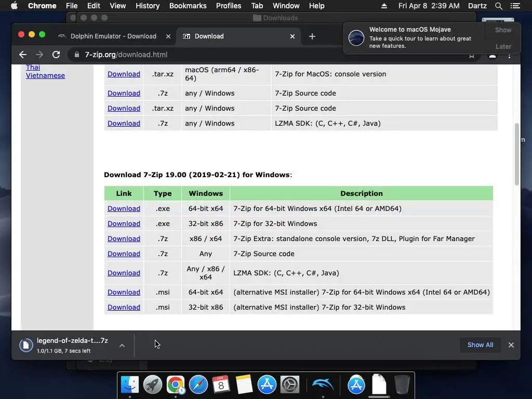Screen dimensions: 532x399
Task: Open the Chrome menu in menu bar
Action: 42,6
